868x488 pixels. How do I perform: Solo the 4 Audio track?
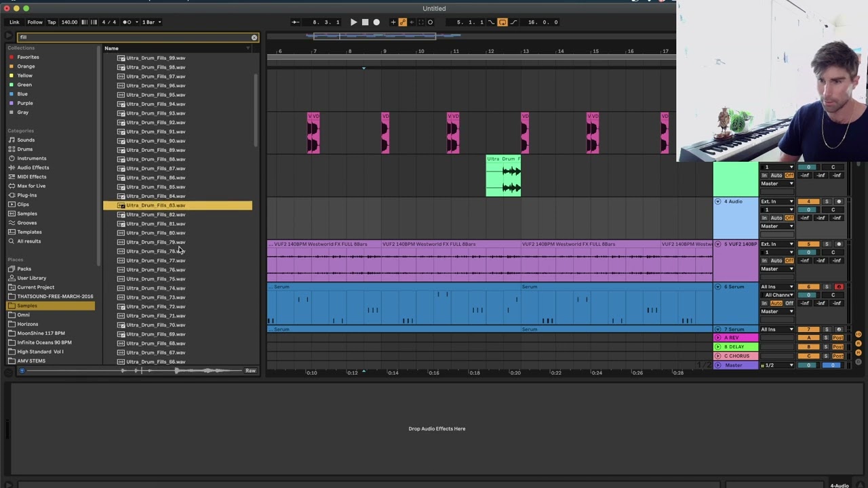point(827,201)
